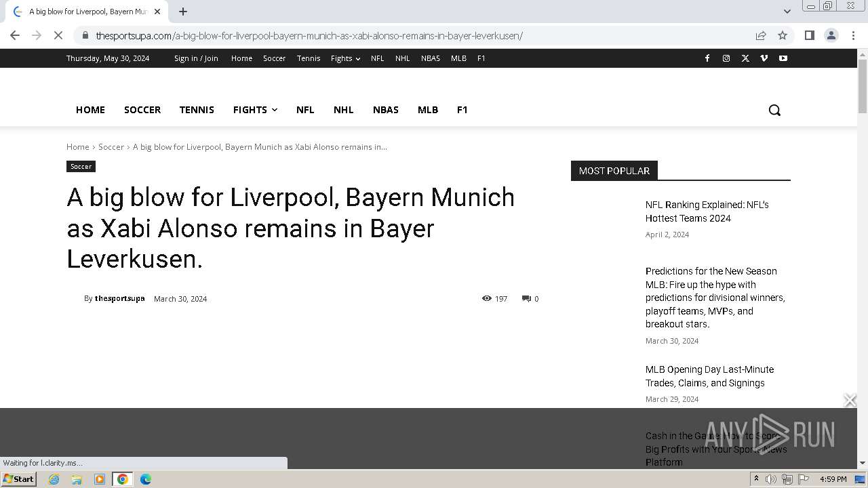This screenshot has width=868, height=488.
Task: Open Tennis link in top bar
Action: (x=309, y=58)
